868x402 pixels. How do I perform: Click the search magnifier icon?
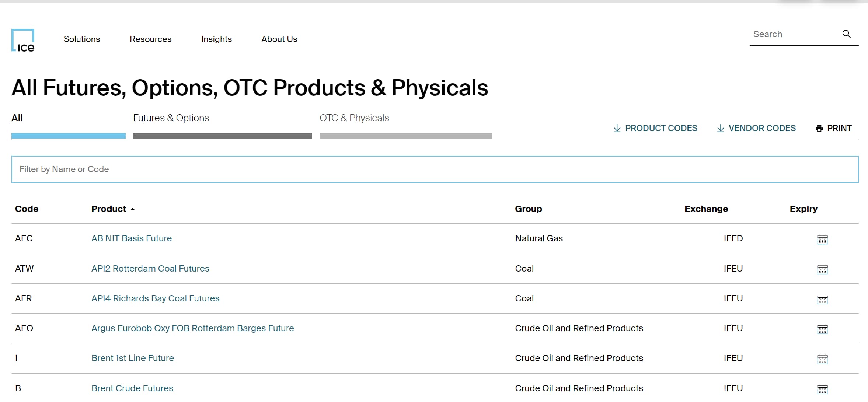point(847,34)
